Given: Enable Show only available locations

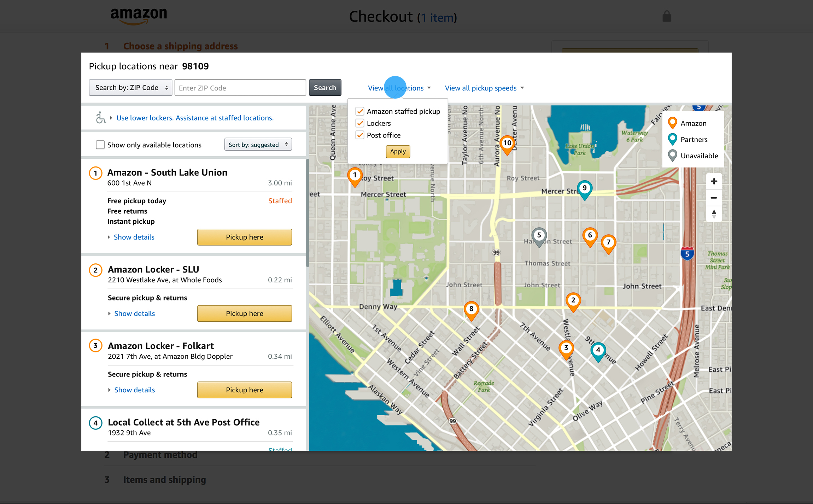Looking at the screenshot, I should point(100,145).
